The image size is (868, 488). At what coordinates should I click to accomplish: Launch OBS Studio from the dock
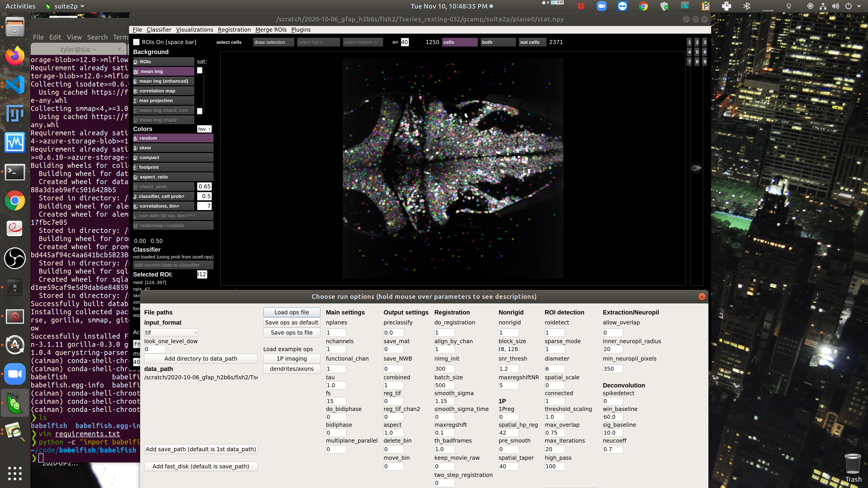[x=15, y=258]
